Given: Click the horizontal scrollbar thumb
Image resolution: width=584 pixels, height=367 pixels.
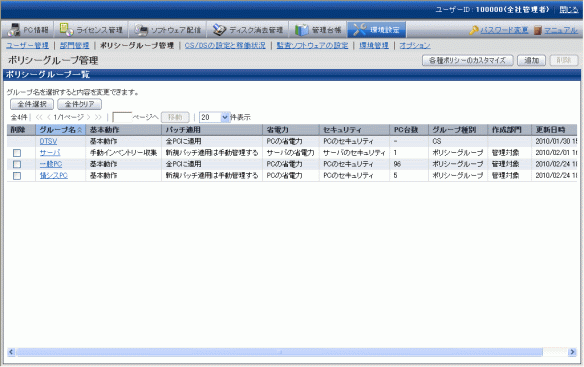Looking at the screenshot, I should coord(279,352).
